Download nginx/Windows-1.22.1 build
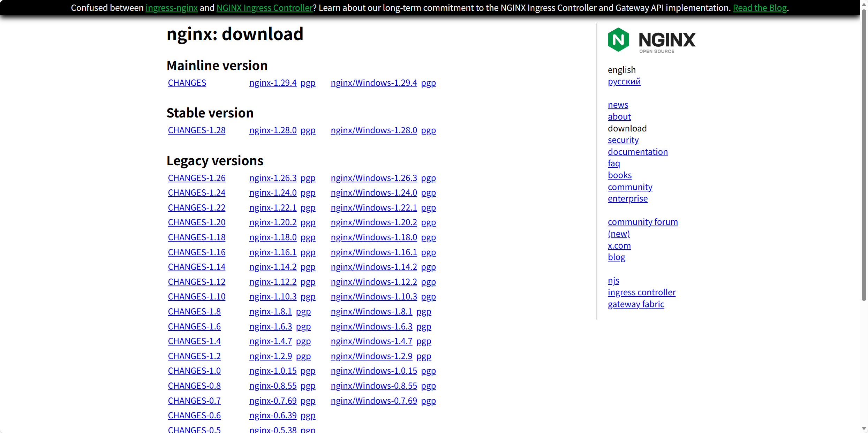The height and width of the screenshot is (433, 868). tap(373, 208)
